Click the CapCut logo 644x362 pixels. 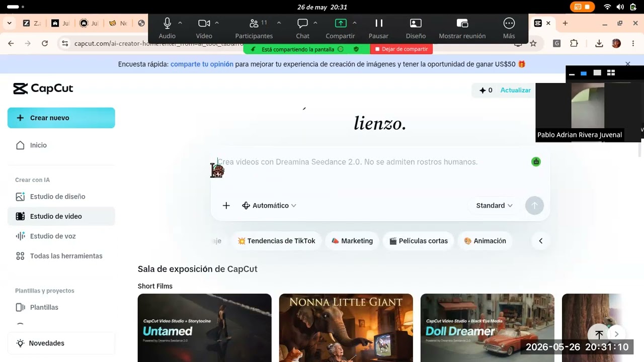[x=43, y=88]
